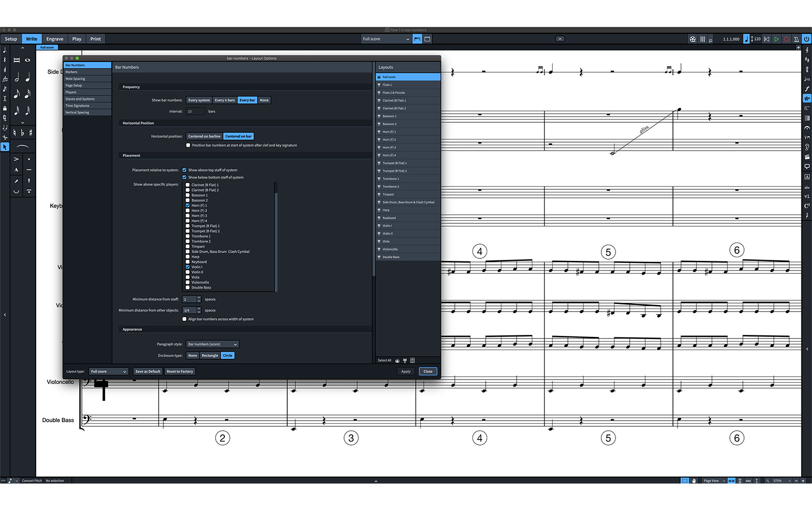
Task: Select the quarter note duration
Action: [x=27, y=78]
